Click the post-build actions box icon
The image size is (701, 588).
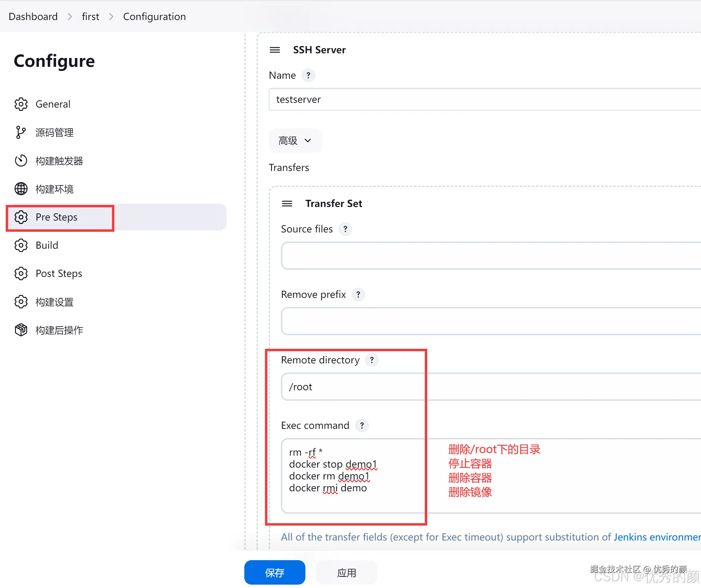pos(21,330)
